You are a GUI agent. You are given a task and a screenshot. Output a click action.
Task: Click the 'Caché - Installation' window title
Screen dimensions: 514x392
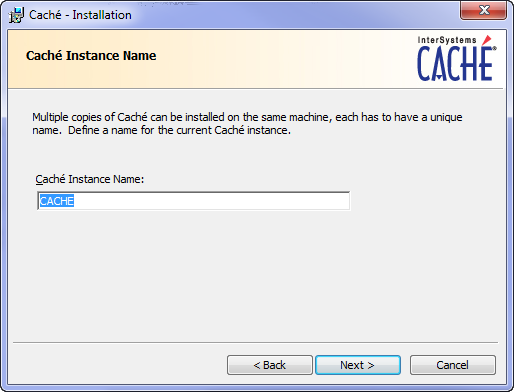80,15
